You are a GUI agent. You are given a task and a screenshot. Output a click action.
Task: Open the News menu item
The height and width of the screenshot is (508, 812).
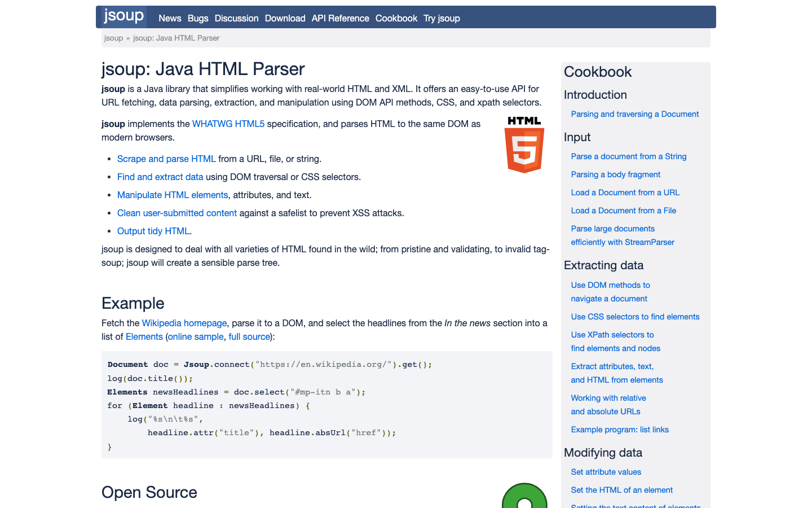click(170, 18)
